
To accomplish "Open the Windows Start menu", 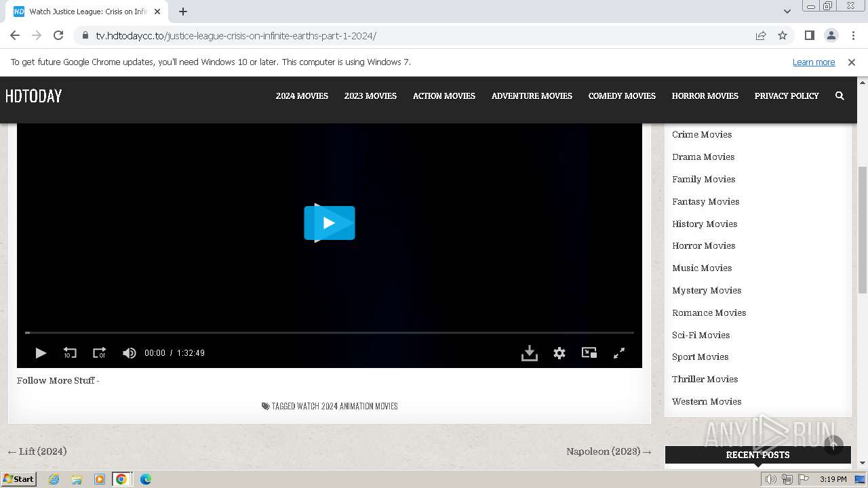I will pyautogui.click(x=19, y=479).
